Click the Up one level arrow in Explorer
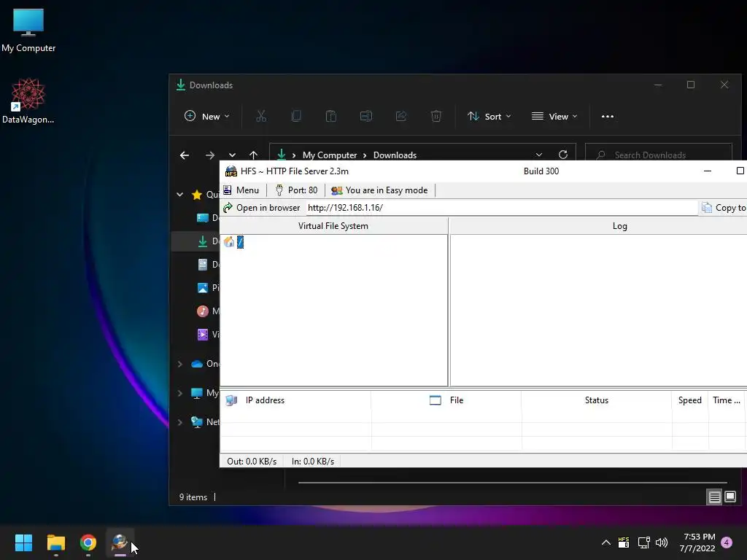This screenshot has width=747, height=560. click(253, 155)
